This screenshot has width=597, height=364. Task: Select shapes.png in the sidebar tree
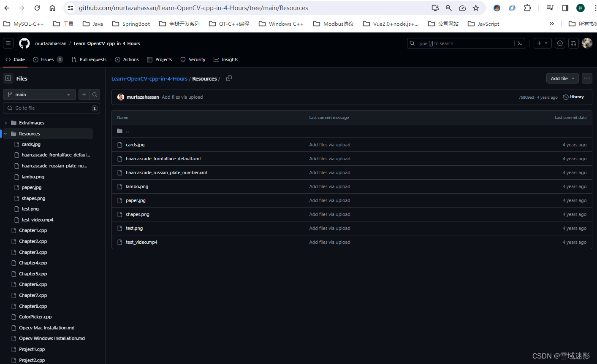(33, 198)
